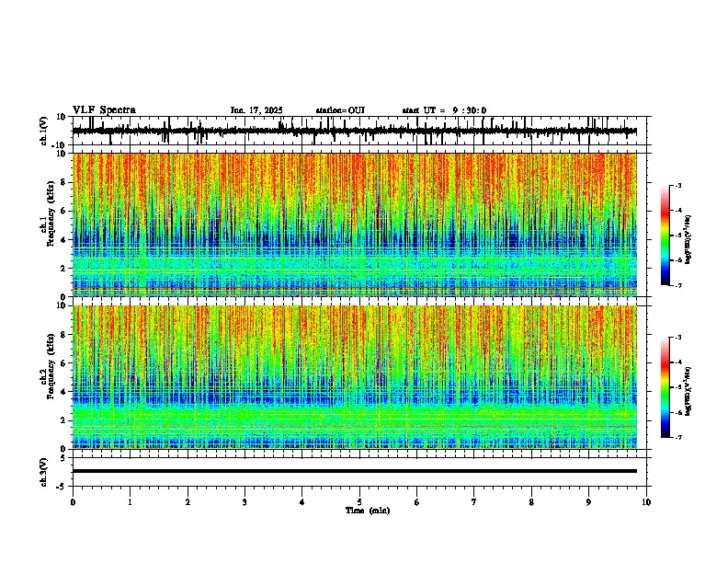Click the "Time (min)" axis label
728x563 pixels.
pos(368,511)
